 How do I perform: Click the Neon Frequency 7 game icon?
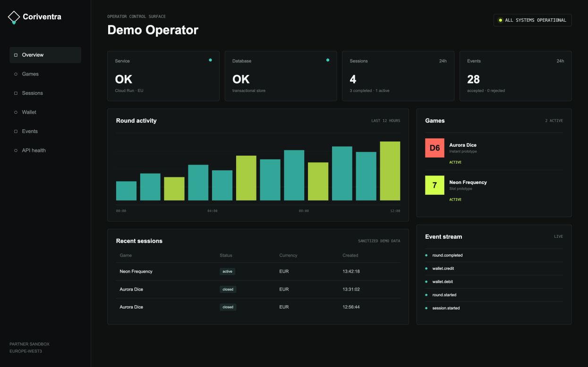coord(435,185)
